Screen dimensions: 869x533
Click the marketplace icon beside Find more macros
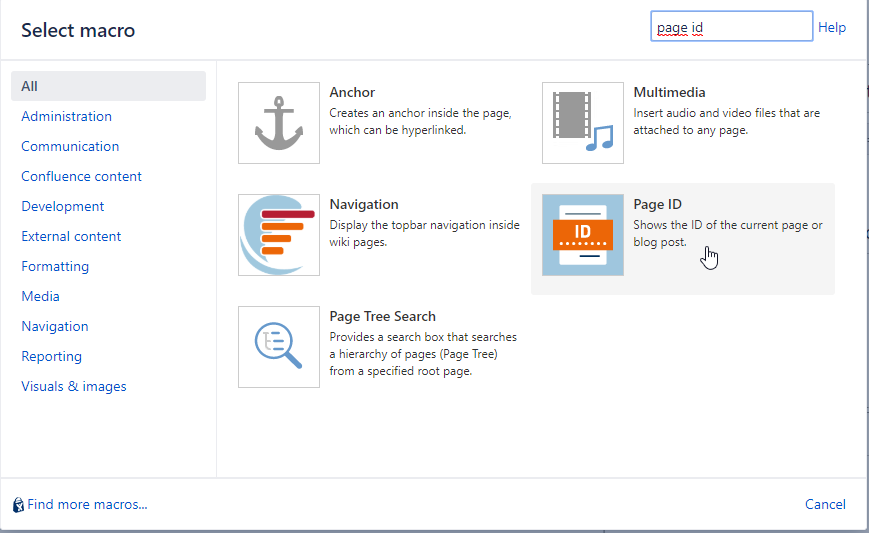coord(18,505)
